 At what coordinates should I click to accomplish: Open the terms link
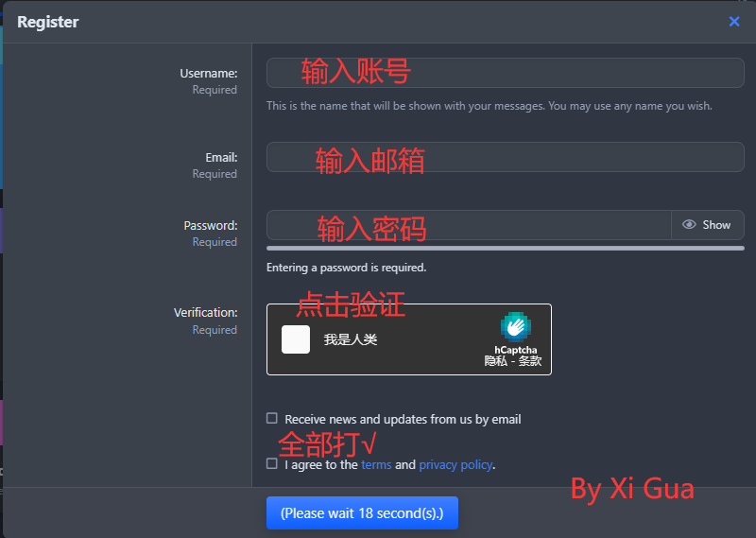point(376,464)
